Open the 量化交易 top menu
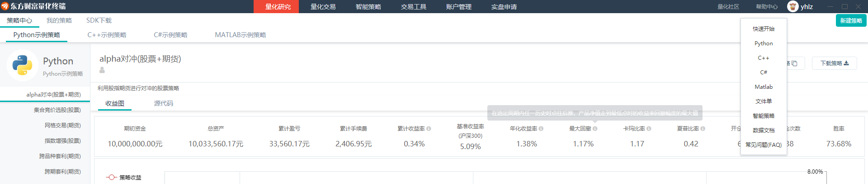868x184 pixels. click(323, 6)
